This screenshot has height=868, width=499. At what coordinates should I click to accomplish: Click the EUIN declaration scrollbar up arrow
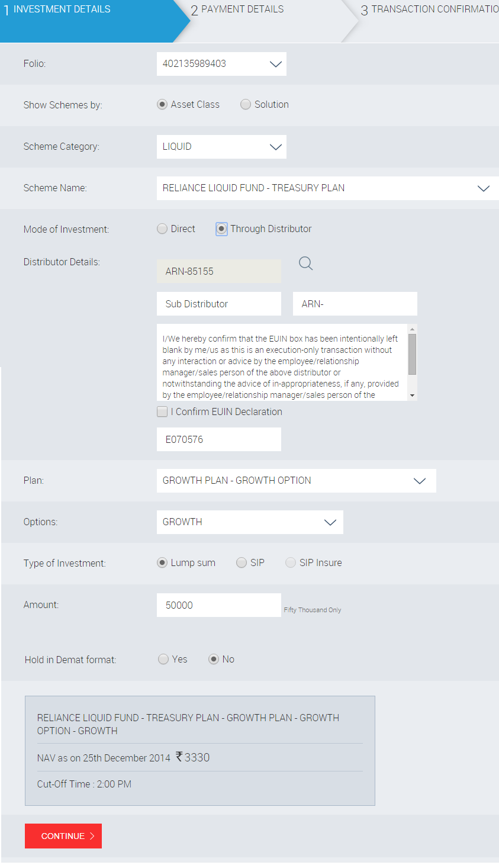point(413,329)
